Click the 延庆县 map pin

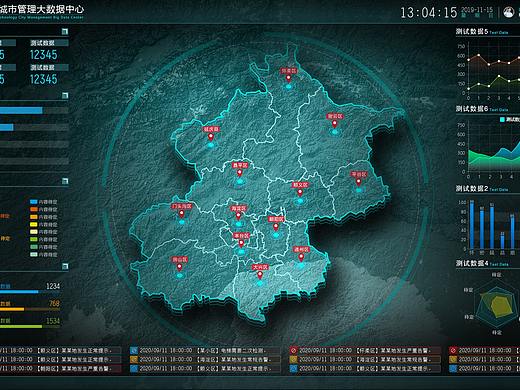(x=211, y=137)
